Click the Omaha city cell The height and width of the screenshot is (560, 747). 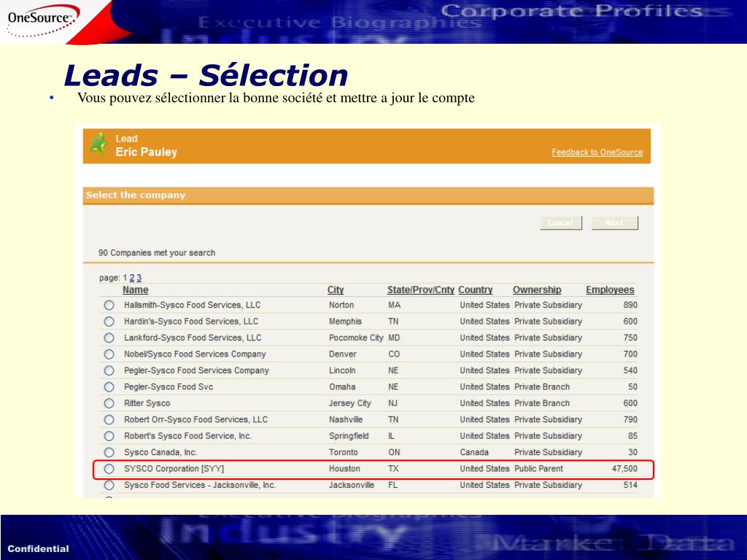[x=342, y=386]
